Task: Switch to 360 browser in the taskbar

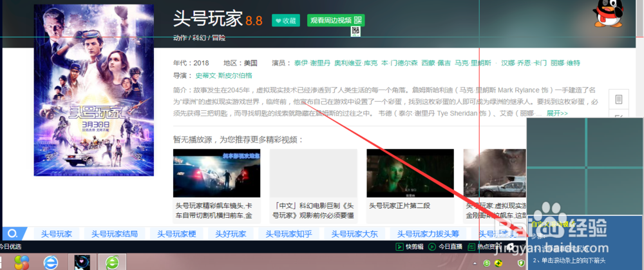Action: point(112,262)
